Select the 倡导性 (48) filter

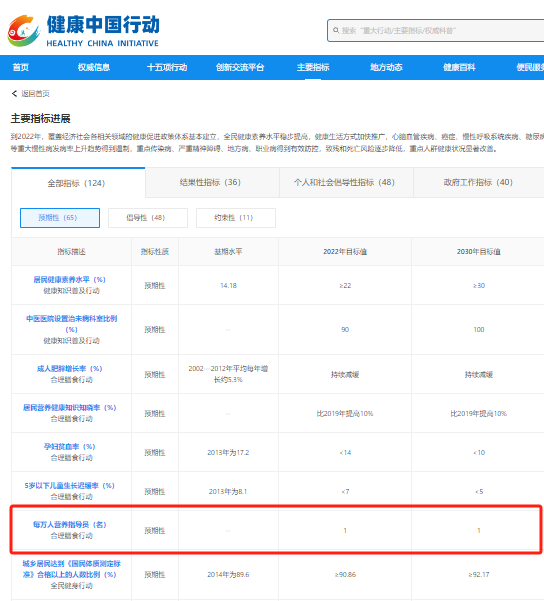[x=148, y=218]
